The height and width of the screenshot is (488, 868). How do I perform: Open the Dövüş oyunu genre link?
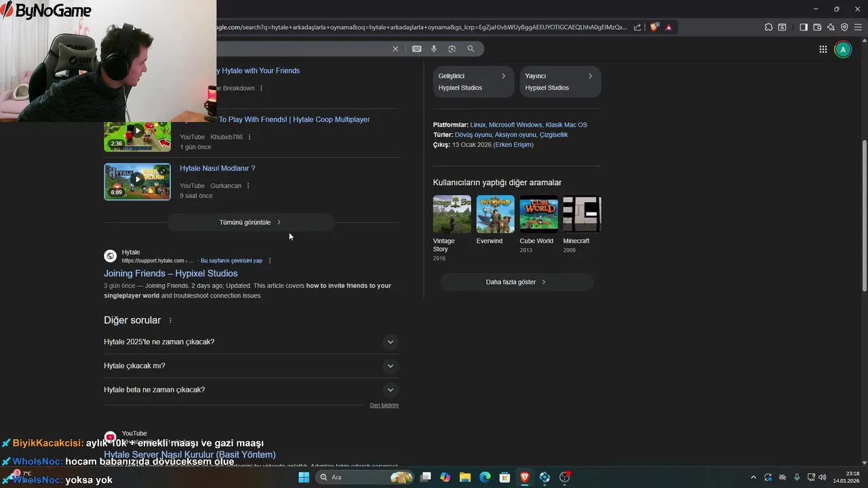(x=473, y=135)
